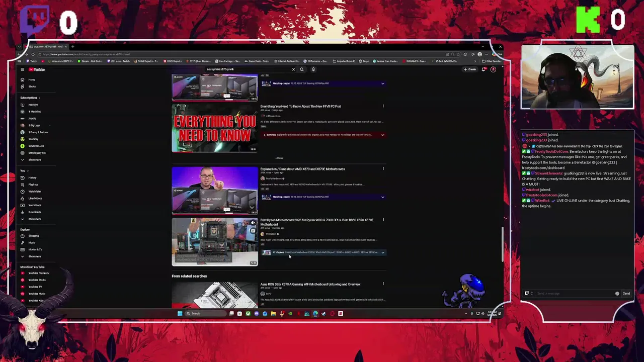Click the Best Ryzen Motherboard video thumbnail
644x362 pixels.
click(215, 242)
